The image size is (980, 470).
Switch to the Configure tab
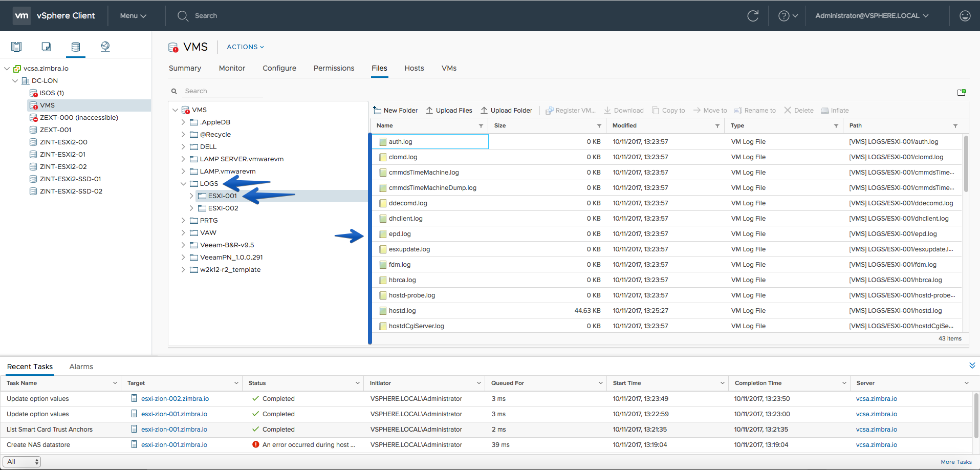coord(279,69)
